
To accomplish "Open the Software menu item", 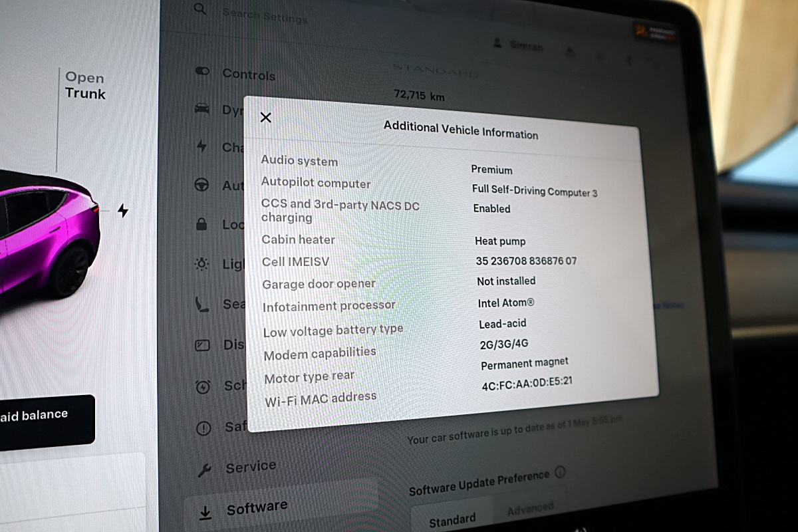I will [257, 509].
